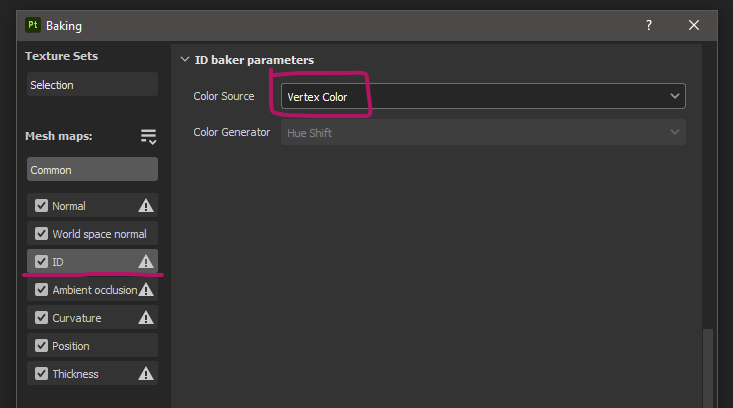
Task: Select the Thickness mesh map row
Action: pyautogui.click(x=92, y=373)
